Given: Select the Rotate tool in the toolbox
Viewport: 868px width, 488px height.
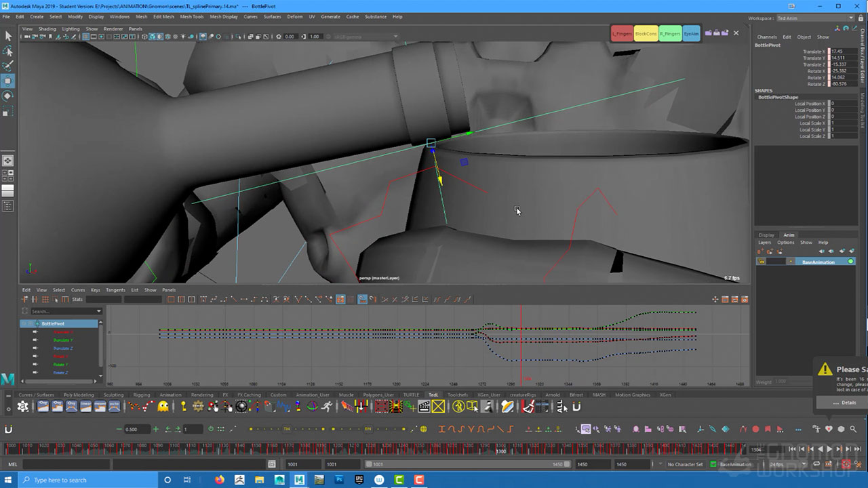Looking at the screenshot, I should [x=8, y=96].
